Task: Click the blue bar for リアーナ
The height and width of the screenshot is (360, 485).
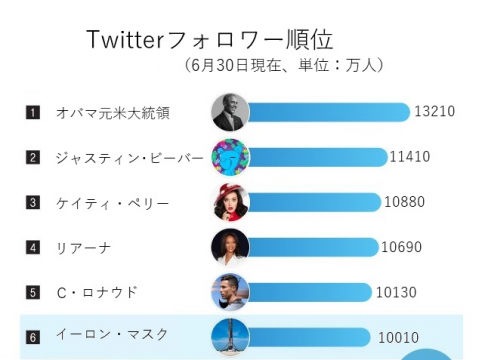Action: [x=313, y=247]
